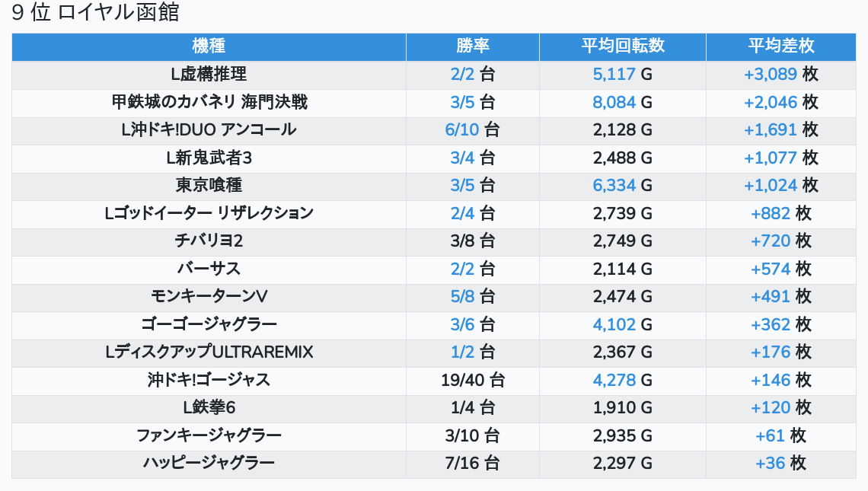Viewport: 868px width, 491px height.
Task: Open the +3,089 value for L虚構推理
Action: coord(771,74)
